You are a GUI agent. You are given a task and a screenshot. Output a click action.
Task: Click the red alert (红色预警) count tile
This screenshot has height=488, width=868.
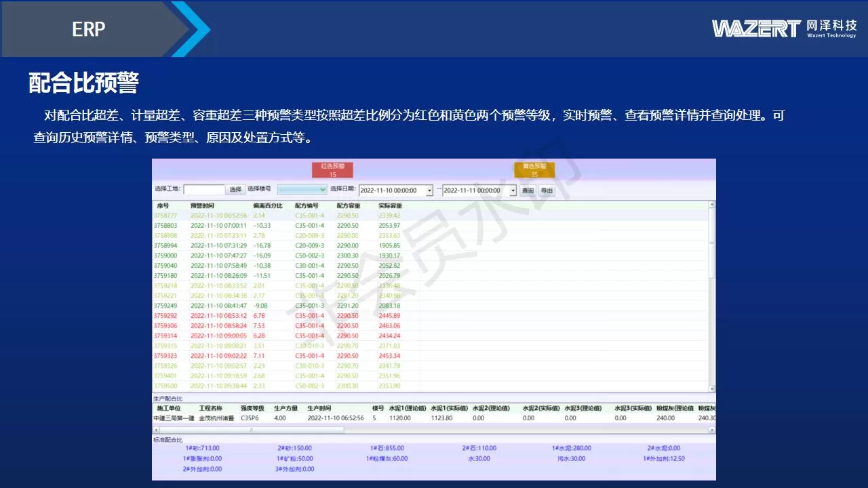tap(332, 170)
